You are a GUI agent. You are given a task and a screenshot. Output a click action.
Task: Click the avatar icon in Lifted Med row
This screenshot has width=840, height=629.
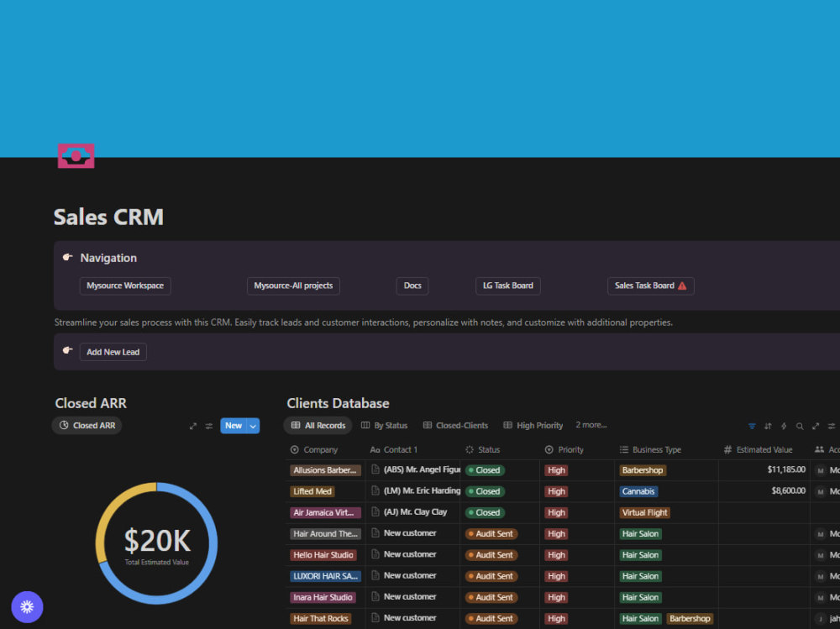tap(820, 491)
